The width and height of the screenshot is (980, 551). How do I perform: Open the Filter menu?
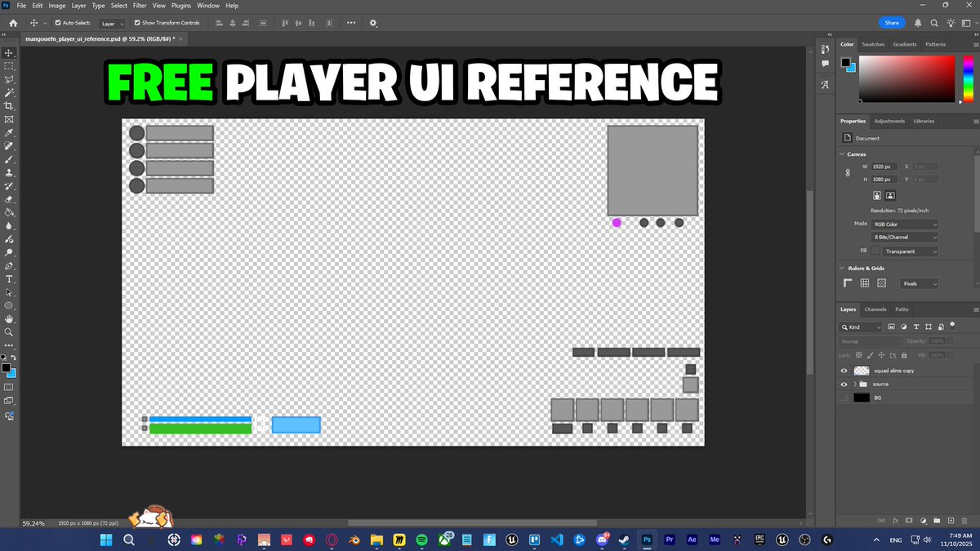(140, 6)
